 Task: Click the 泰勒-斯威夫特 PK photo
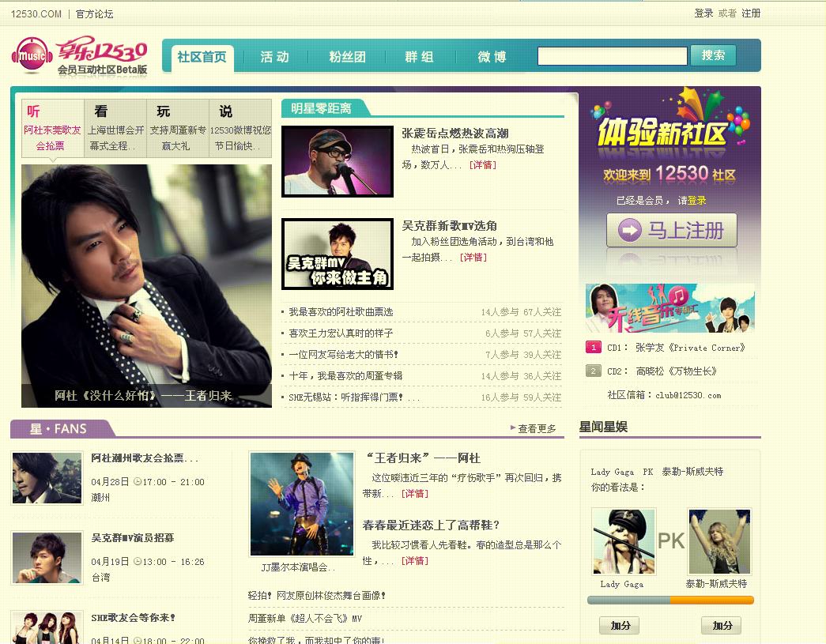point(719,540)
